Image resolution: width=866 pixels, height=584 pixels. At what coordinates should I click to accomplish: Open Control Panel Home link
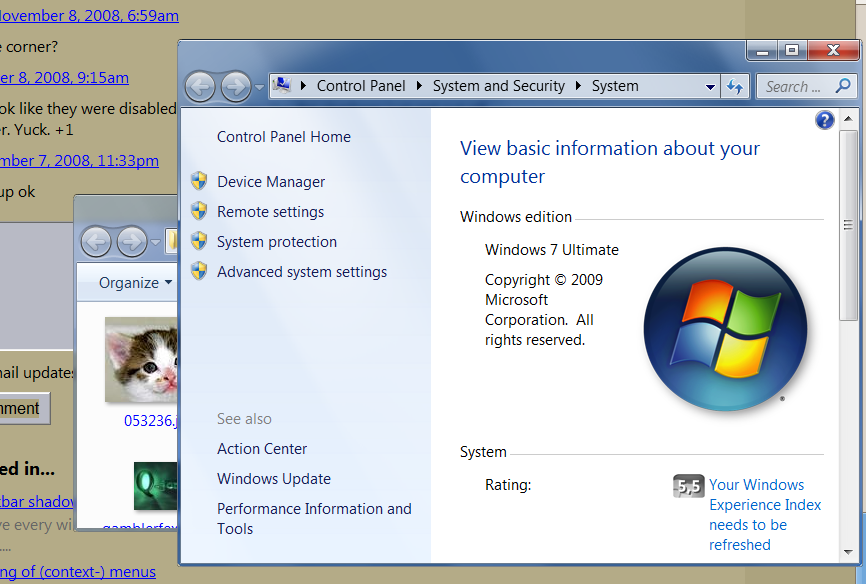pos(284,137)
